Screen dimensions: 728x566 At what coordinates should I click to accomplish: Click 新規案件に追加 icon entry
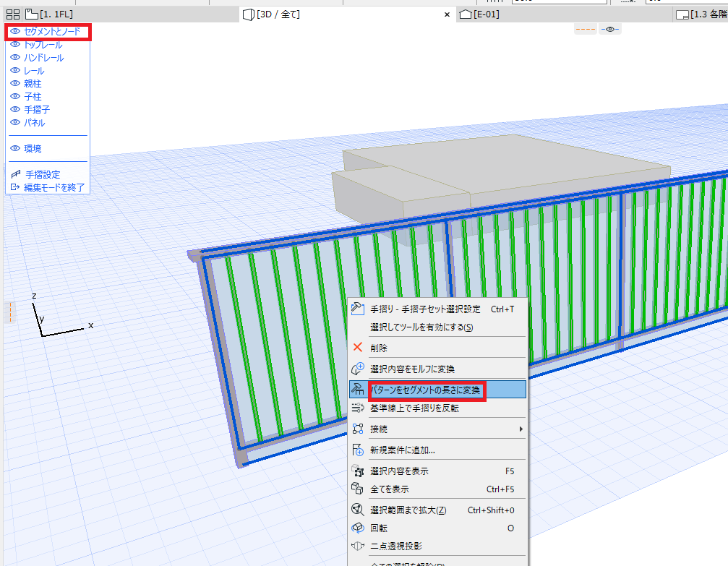pos(358,450)
